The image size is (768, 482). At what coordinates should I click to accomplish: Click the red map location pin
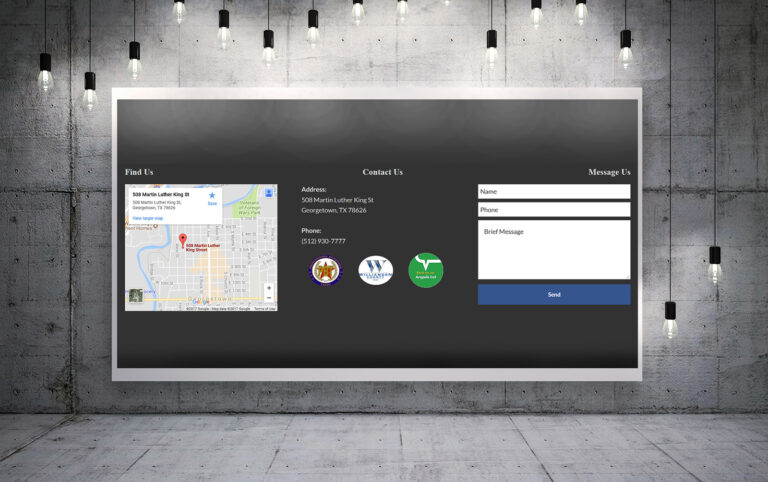coord(182,240)
